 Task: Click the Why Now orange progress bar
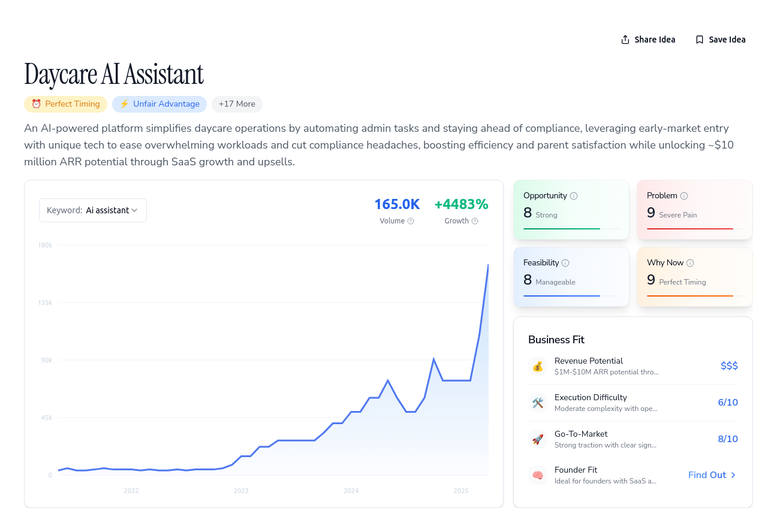[690, 296]
